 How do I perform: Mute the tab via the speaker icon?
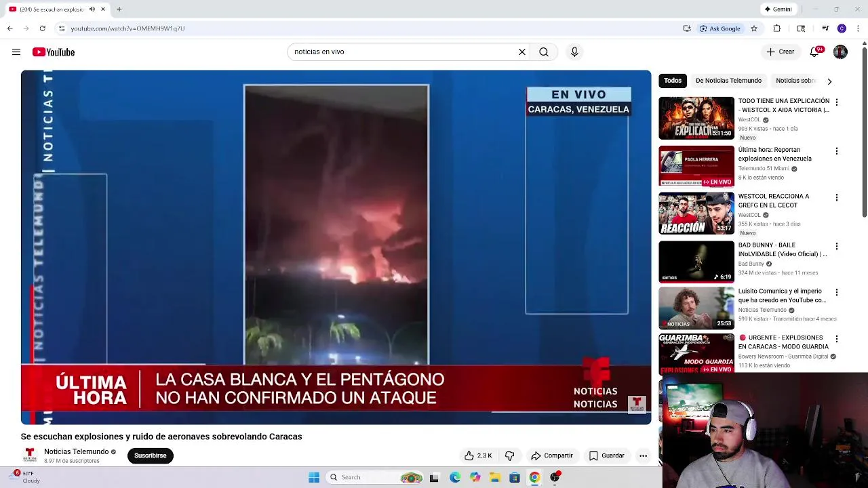click(x=92, y=9)
